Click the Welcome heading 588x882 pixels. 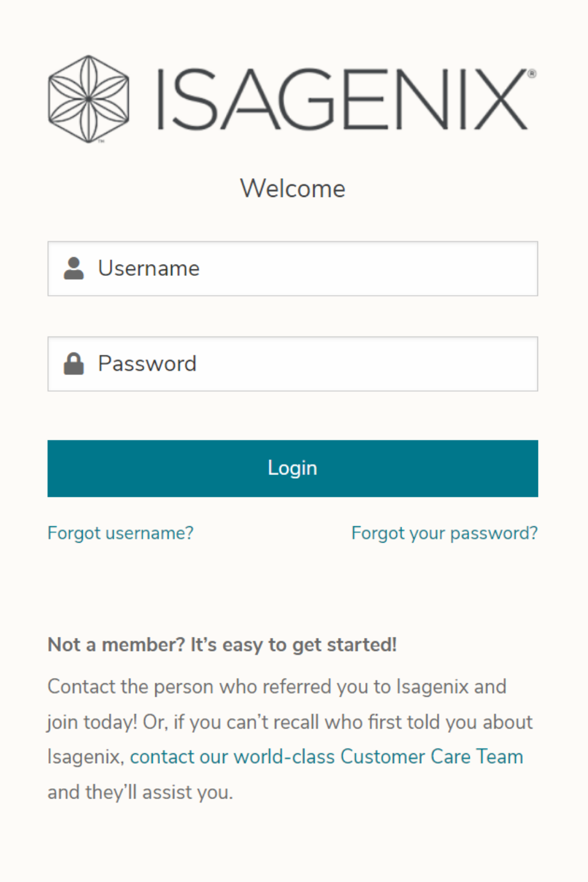293,189
